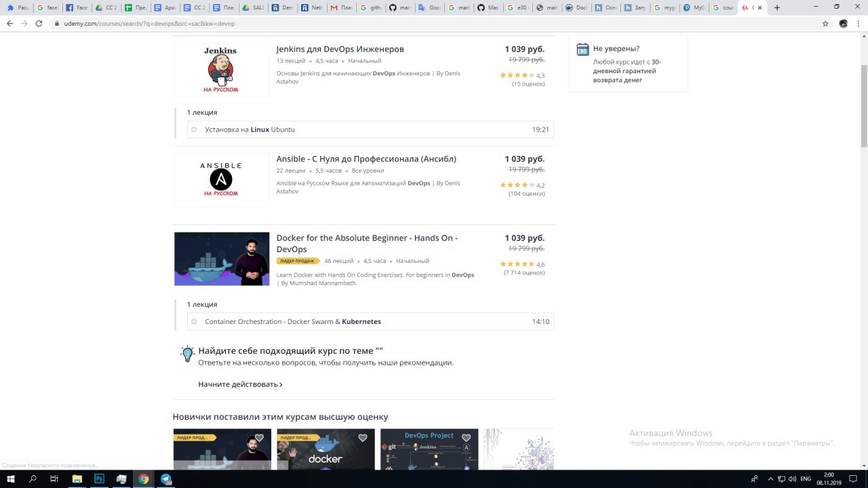This screenshot has width=868, height=488.
Task: Switch to the MyG browser tab
Action: [x=694, y=8]
